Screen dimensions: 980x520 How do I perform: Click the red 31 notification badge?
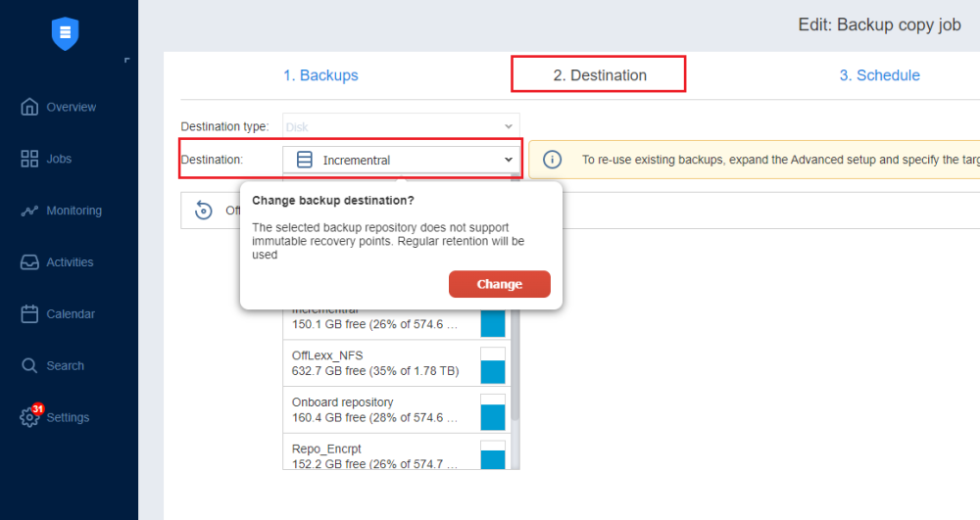[x=38, y=409]
